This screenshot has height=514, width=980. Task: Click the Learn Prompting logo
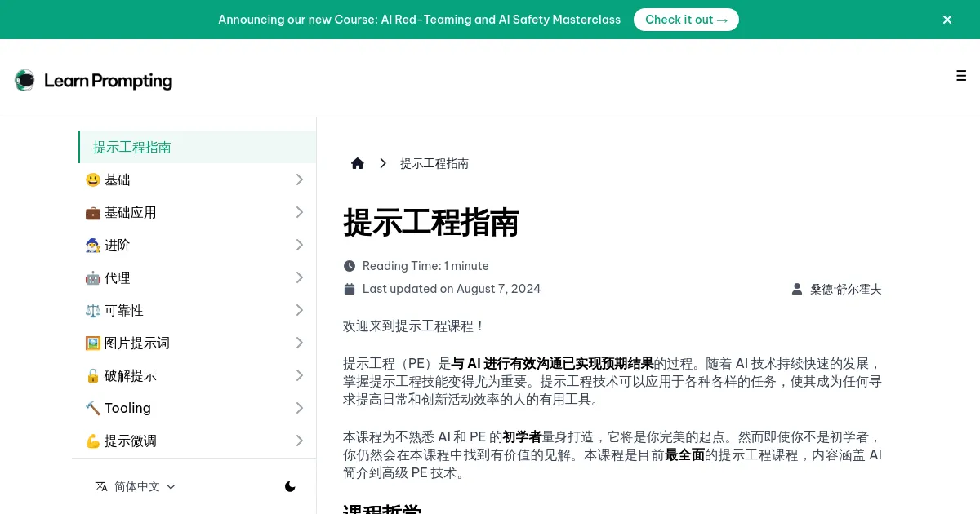[93, 80]
